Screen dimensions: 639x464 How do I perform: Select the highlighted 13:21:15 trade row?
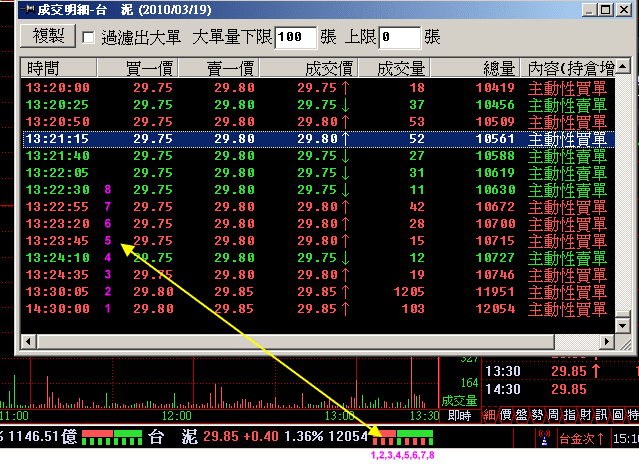tap(300, 139)
